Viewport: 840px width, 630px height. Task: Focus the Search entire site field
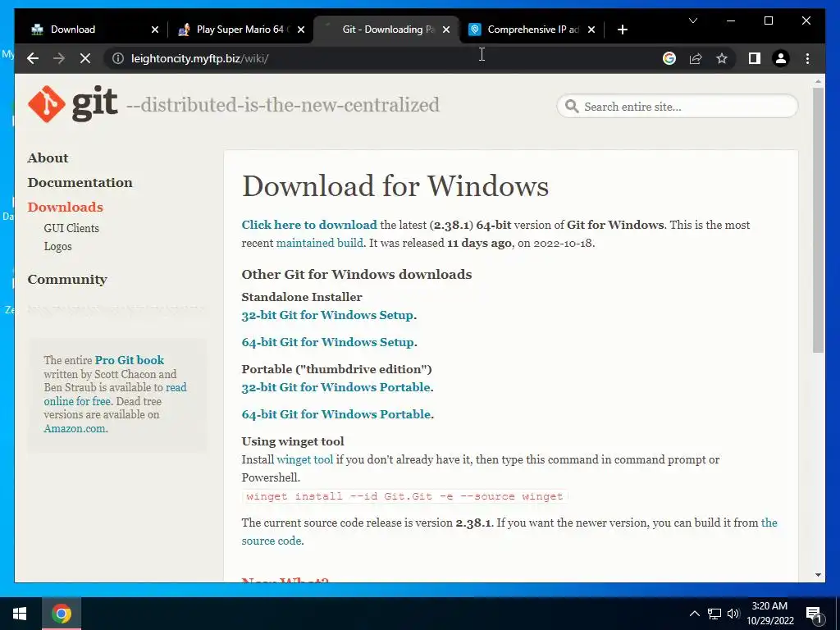tap(677, 106)
